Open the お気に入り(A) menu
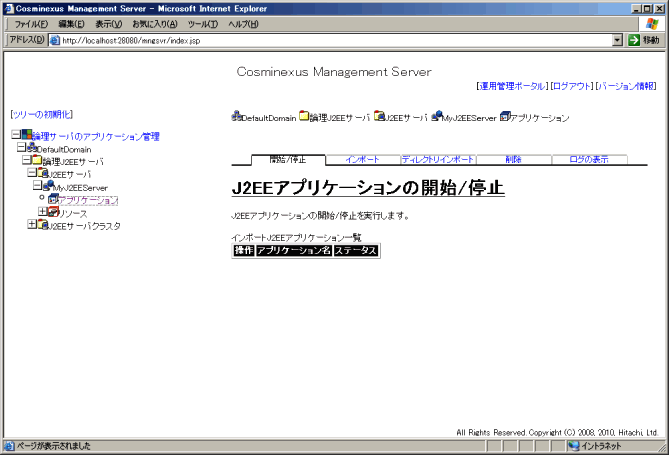The height and width of the screenshot is (455, 669). pyautogui.click(x=155, y=24)
